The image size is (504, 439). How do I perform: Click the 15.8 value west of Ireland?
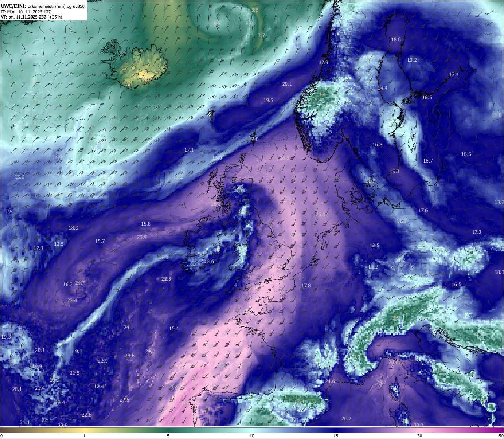[x=146, y=224]
